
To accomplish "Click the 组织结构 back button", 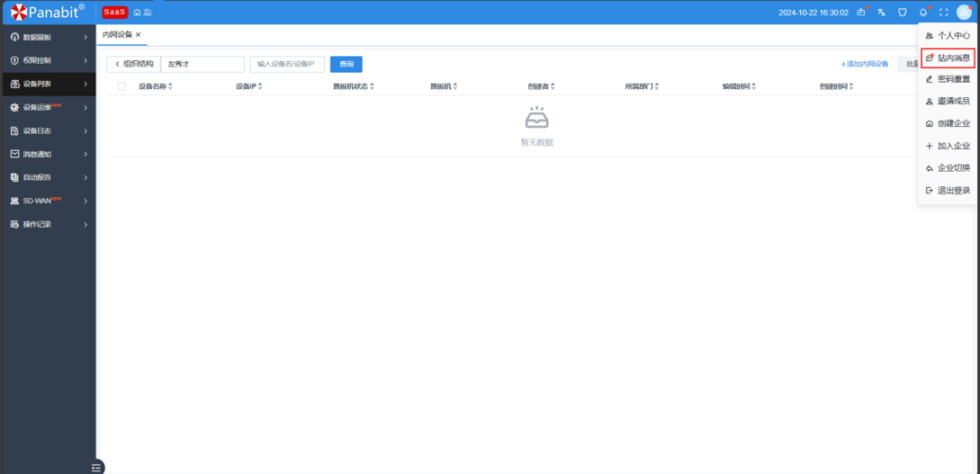I will coord(133,64).
